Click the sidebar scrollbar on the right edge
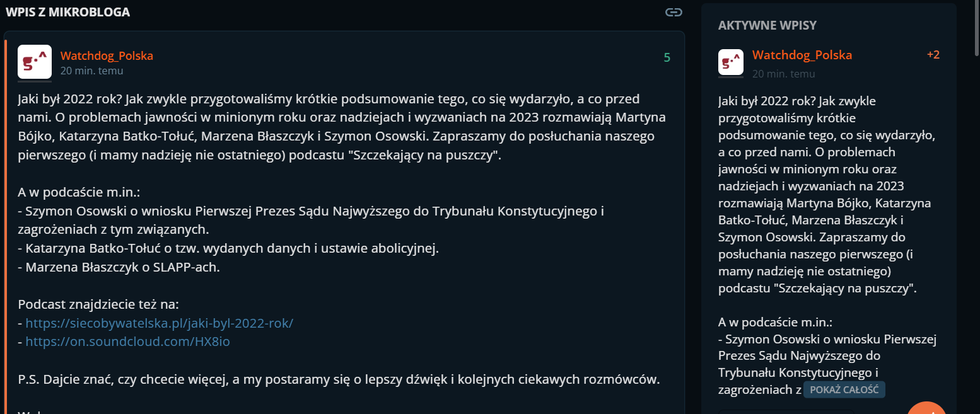 (976, 189)
